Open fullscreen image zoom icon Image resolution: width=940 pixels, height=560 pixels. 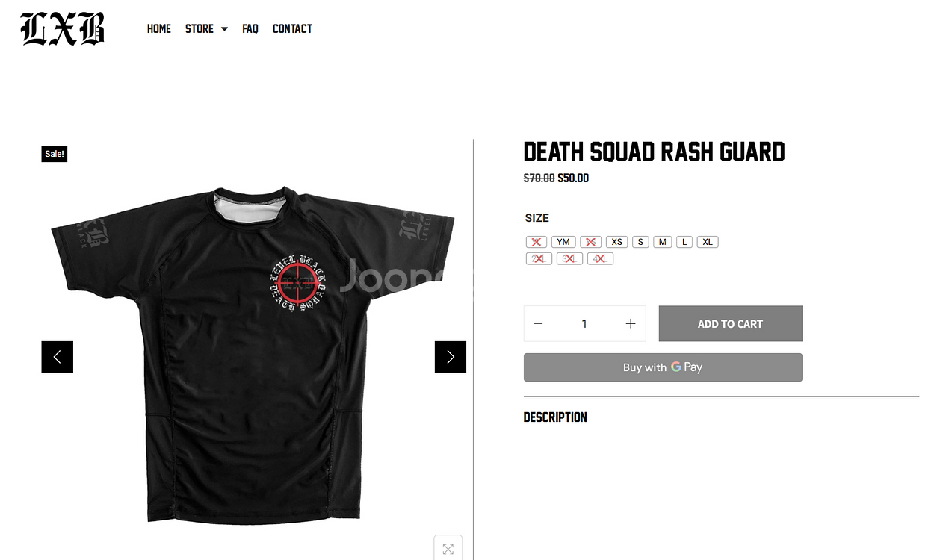[x=448, y=549]
